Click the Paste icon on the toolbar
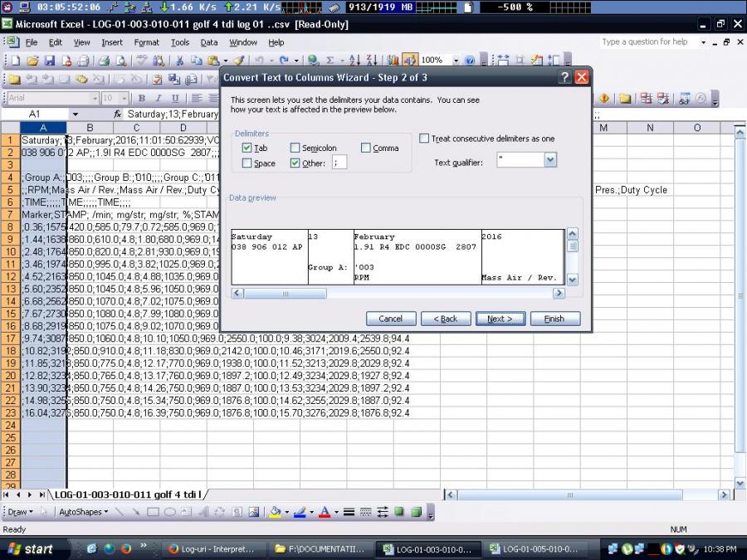Viewport: 747px width, 560px height. coord(213,60)
